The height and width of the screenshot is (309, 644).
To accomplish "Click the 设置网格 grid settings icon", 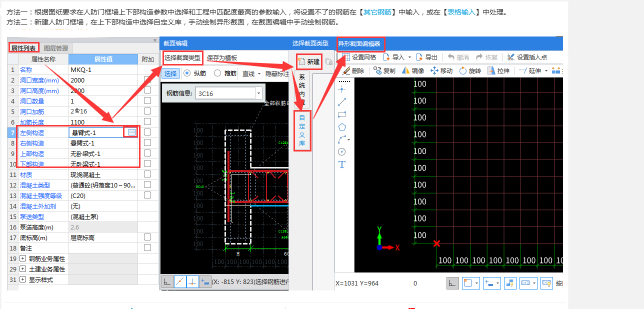I will tap(346, 57).
